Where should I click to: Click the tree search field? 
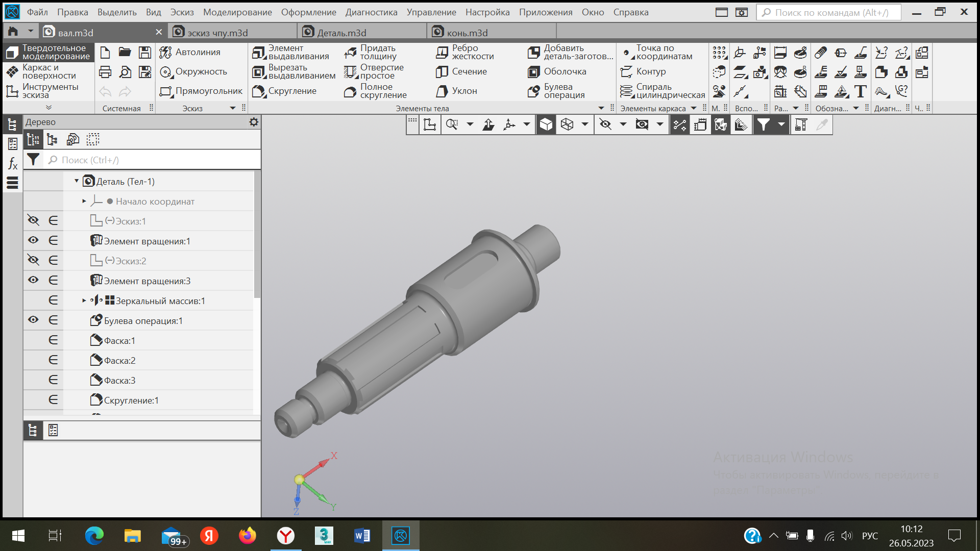pos(153,160)
